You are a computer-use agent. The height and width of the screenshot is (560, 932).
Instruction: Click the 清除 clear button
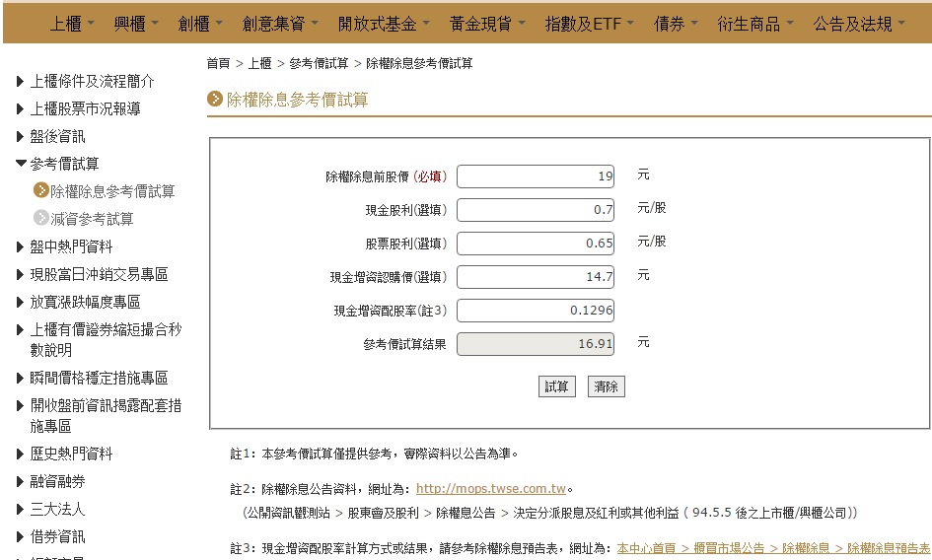[606, 386]
